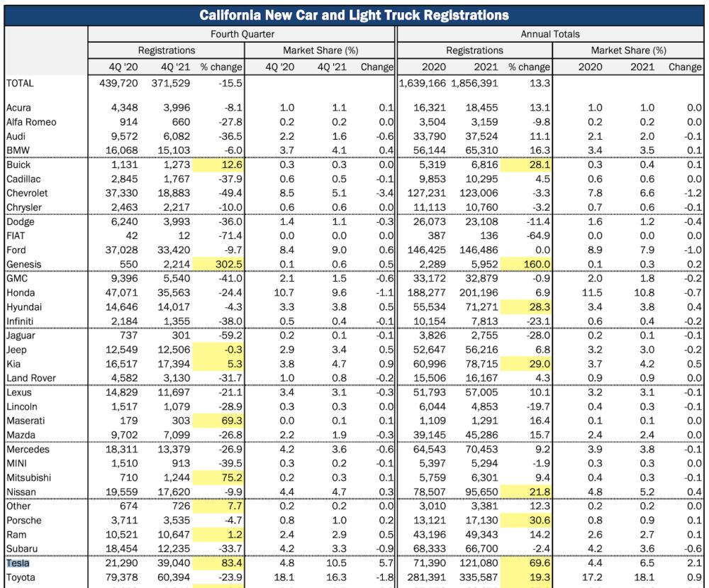
Task: Select the TOTAL 2020 annual value 1,639,166
Action: point(423,83)
